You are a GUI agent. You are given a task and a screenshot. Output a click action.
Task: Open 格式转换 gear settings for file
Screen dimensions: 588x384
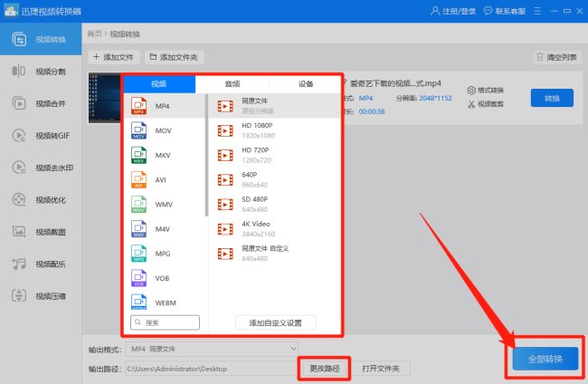tap(485, 90)
